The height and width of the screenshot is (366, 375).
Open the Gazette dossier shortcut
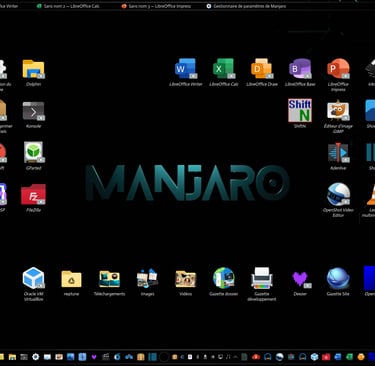pos(224,278)
